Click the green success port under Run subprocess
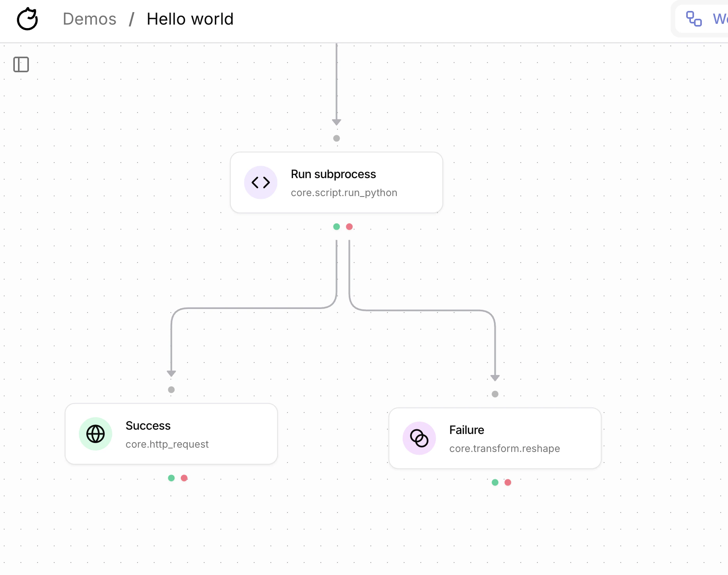 pos(336,227)
